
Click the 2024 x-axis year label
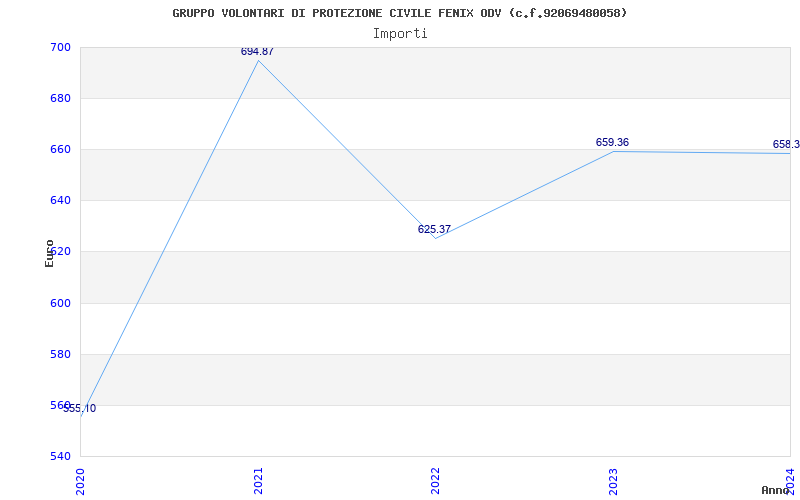tap(790, 481)
